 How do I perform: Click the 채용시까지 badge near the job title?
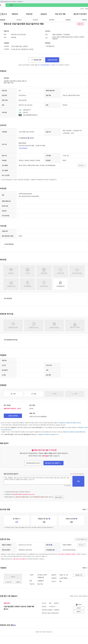click(80, 24)
